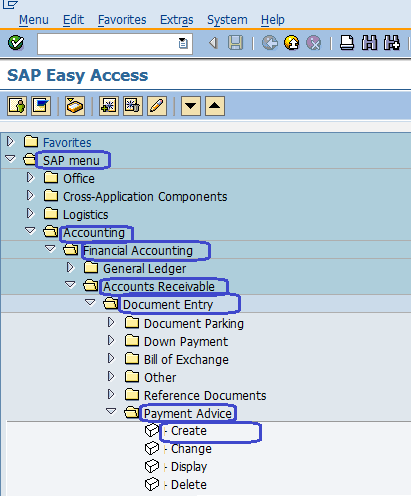
Task: Click the Move Favorites down arrow
Action: point(191,106)
